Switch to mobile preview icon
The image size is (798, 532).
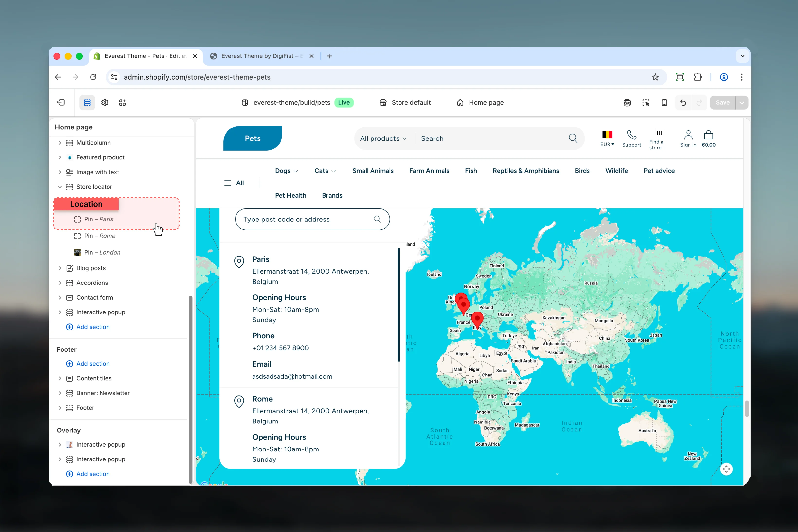point(664,102)
